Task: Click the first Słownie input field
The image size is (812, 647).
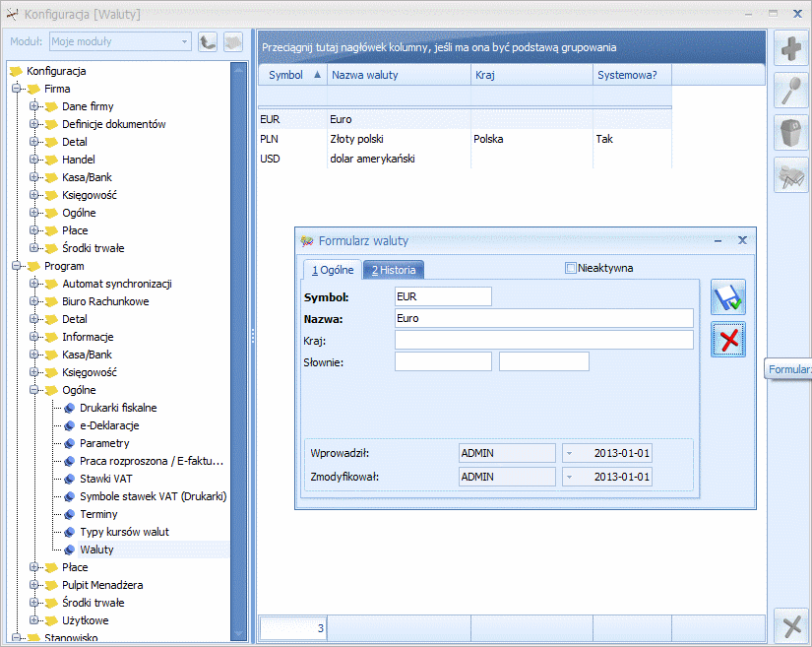Action: point(443,361)
